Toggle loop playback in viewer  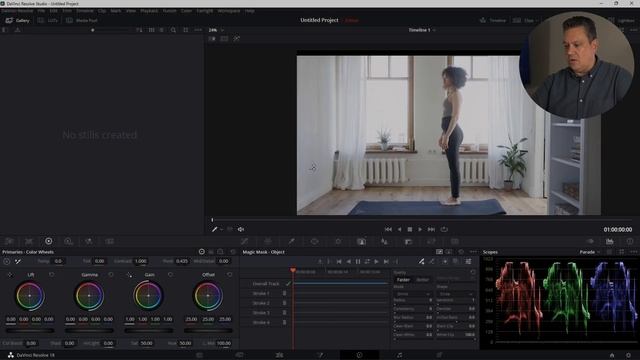(444, 229)
